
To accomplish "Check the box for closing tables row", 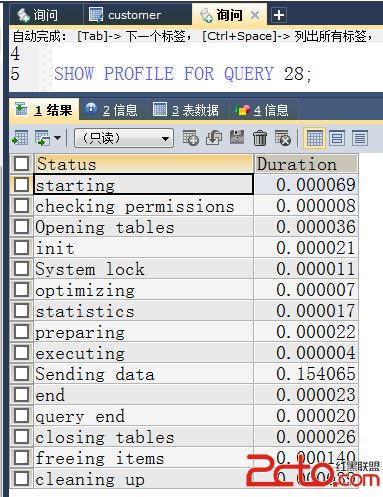I will coord(22,437).
